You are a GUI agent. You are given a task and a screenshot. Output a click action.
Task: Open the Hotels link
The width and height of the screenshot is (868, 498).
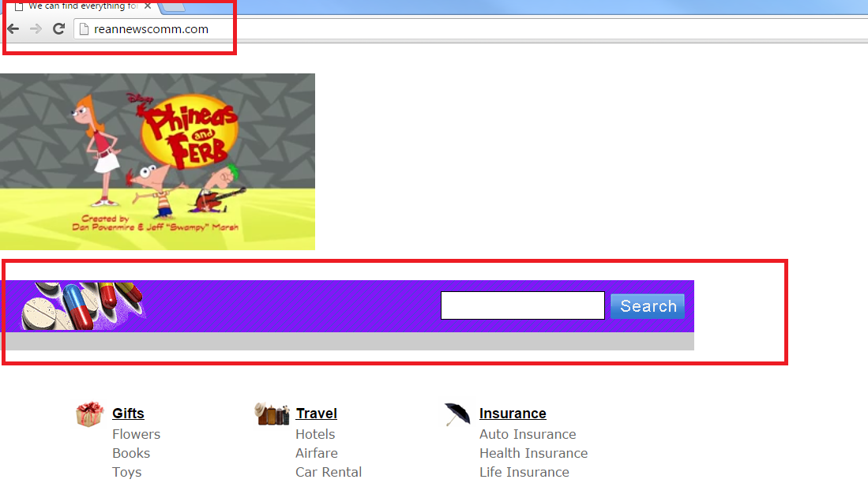tap(315, 434)
